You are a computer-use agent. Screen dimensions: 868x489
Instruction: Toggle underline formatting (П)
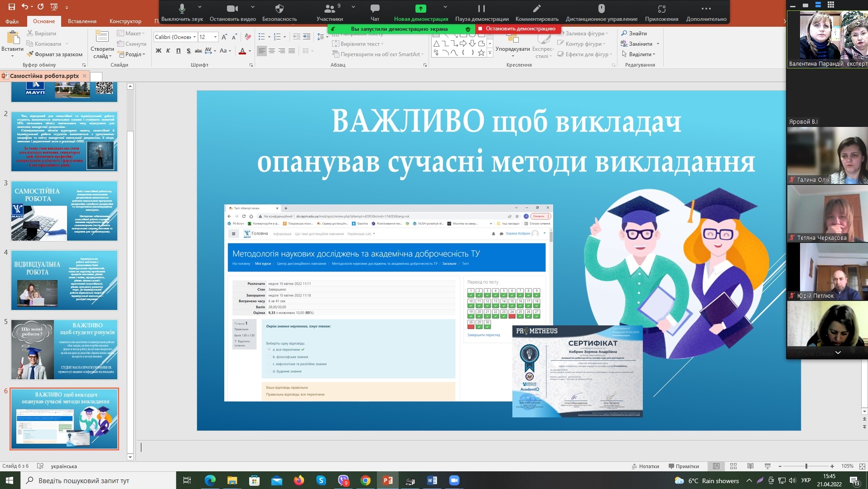(x=178, y=51)
